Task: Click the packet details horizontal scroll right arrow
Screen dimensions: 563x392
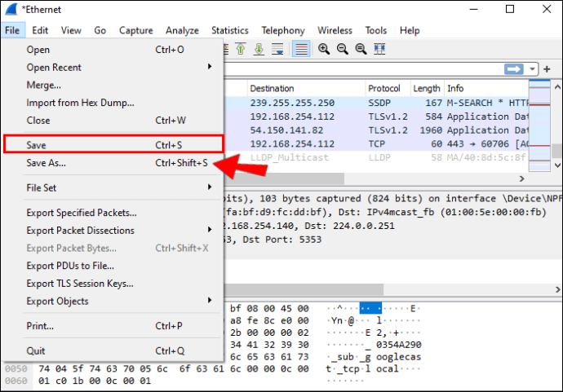Action: click(557, 289)
